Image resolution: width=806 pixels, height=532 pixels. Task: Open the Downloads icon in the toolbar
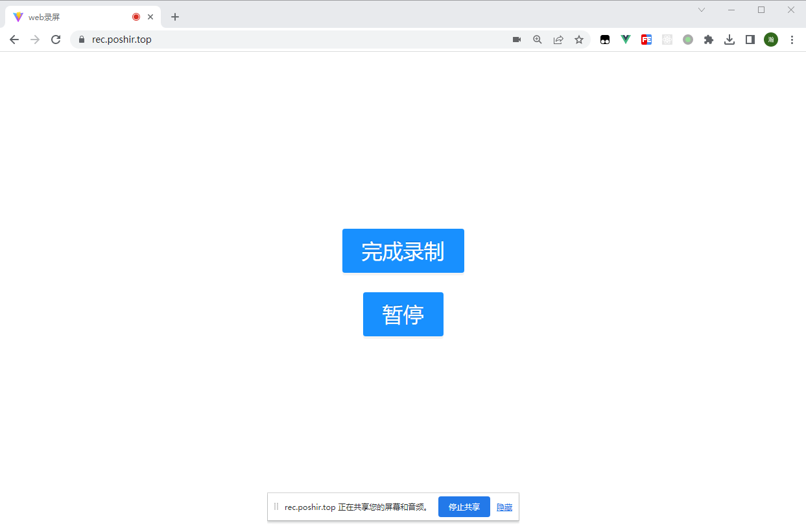[x=729, y=40]
